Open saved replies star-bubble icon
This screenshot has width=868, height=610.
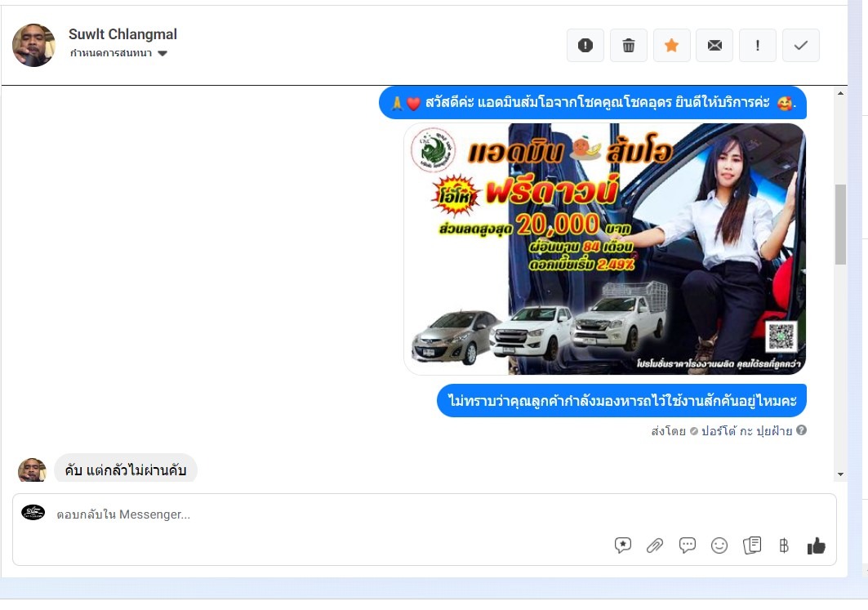coord(623,545)
